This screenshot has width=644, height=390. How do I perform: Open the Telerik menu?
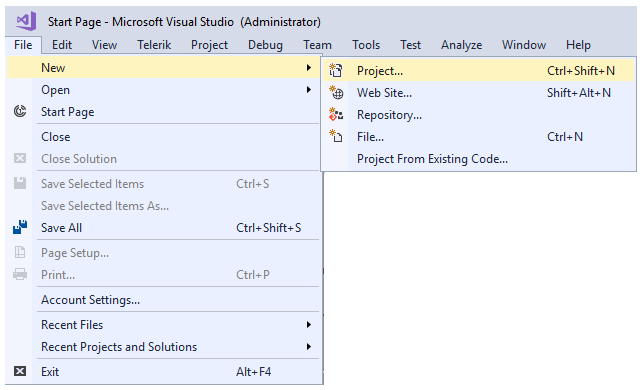coord(154,45)
